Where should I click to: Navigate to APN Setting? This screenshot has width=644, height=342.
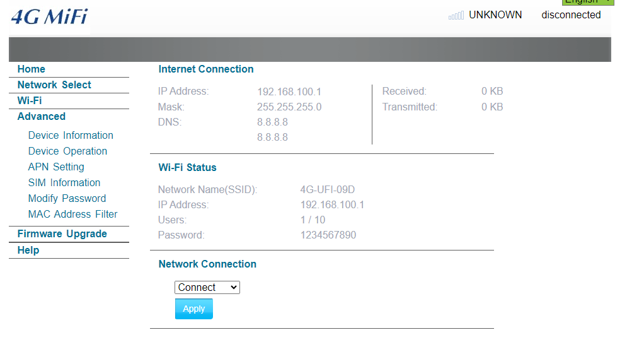[56, 167]
